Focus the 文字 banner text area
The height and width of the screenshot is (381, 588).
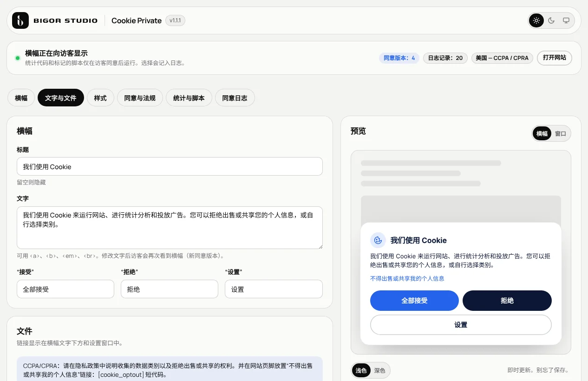[170, 228]
